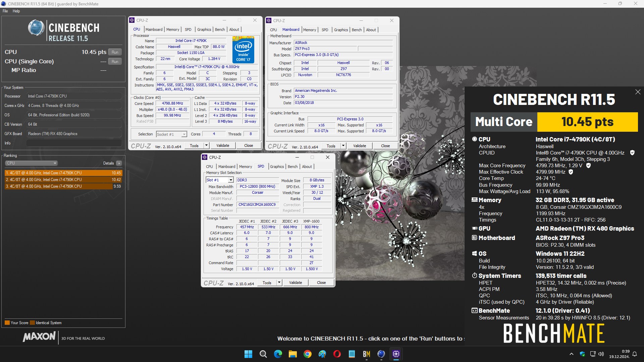This screenshot has height=362, width=644.
Task: Expand Tools dropdown arrow in CPU-Z CPU window
Action: (206, 146)
